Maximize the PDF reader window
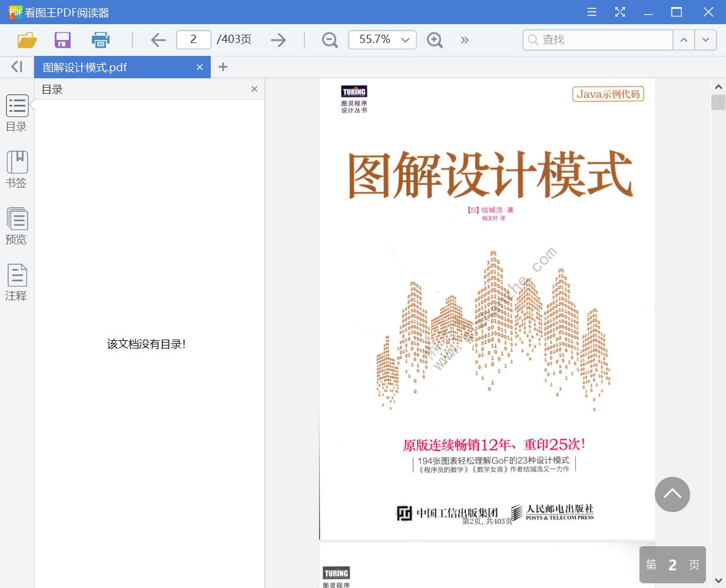 click(x=677, y=12)
